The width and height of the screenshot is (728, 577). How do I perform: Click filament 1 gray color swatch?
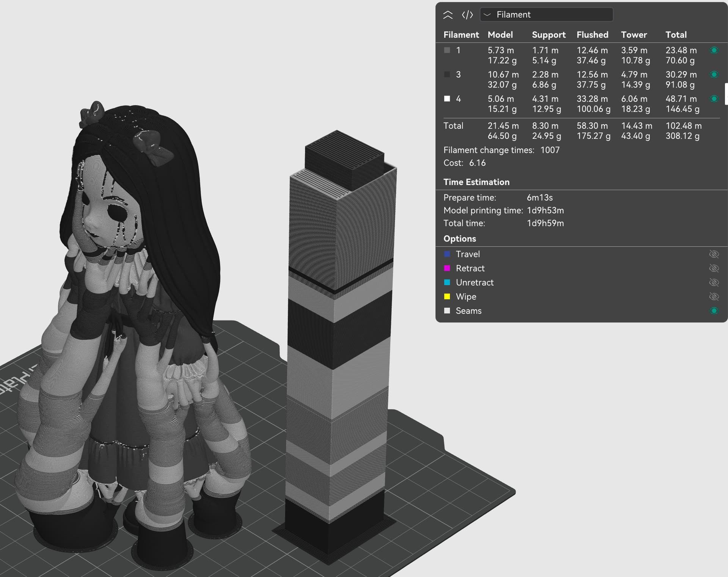point(447,50)
